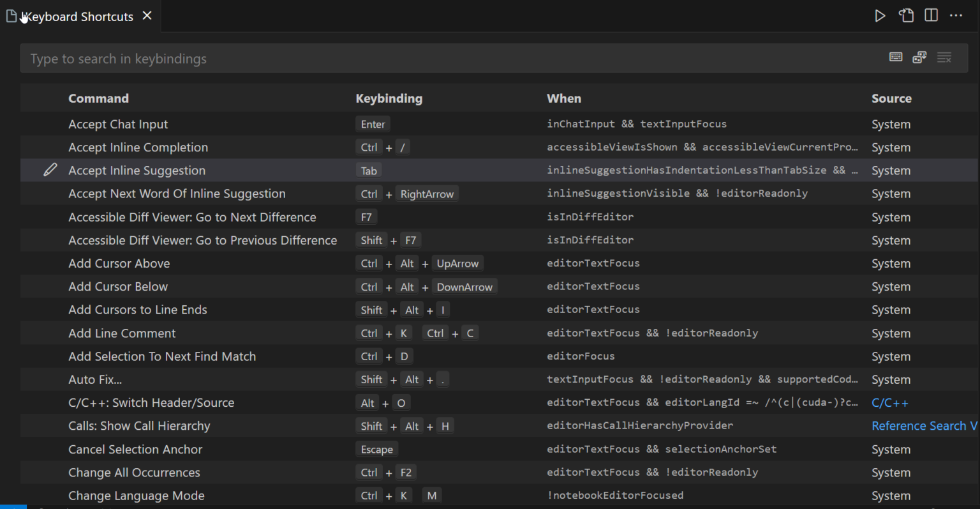Click the file icon on the Keyboard Shortcuts tab
Viewport: 980px width, 509px height.
pos(10,15)
